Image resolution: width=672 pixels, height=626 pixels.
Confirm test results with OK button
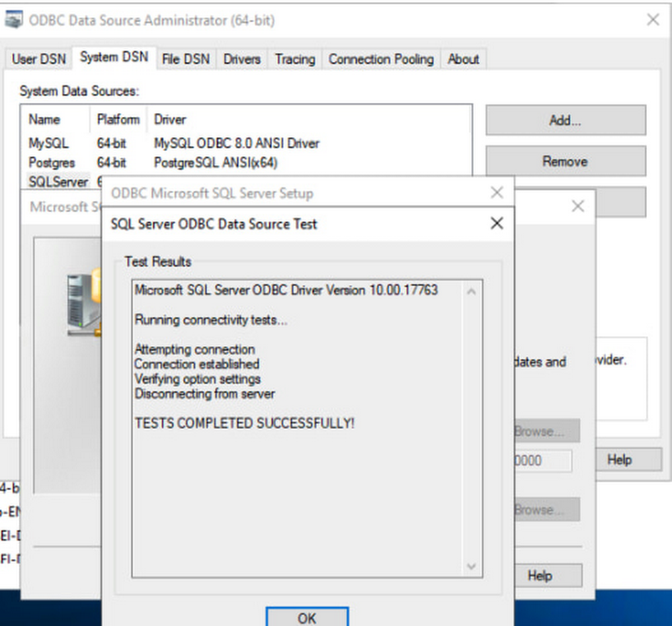[x=307, y=617]
